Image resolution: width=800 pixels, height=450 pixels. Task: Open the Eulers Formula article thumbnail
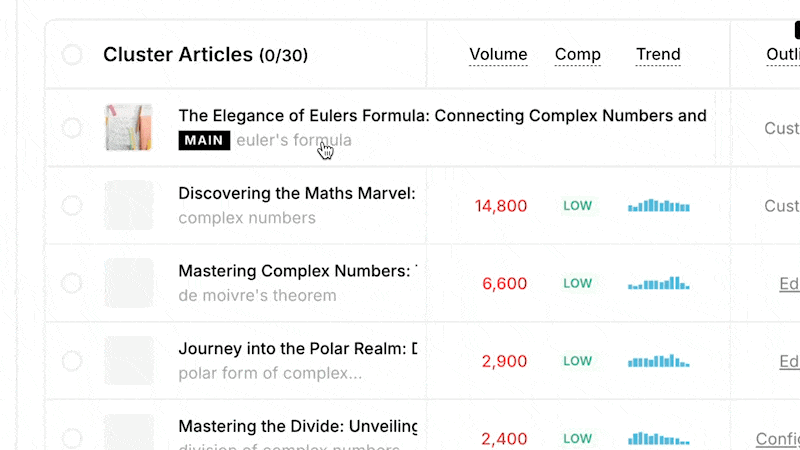click(x=129, y=128)
